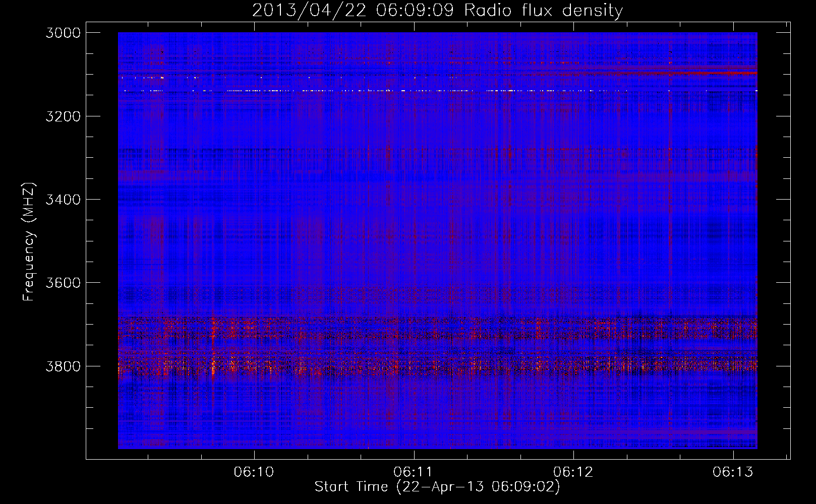Image resolution: width=816 pixels, height=504 pixels.
Task: Click the 06:11 time tick label
Action: pos(414,472)
